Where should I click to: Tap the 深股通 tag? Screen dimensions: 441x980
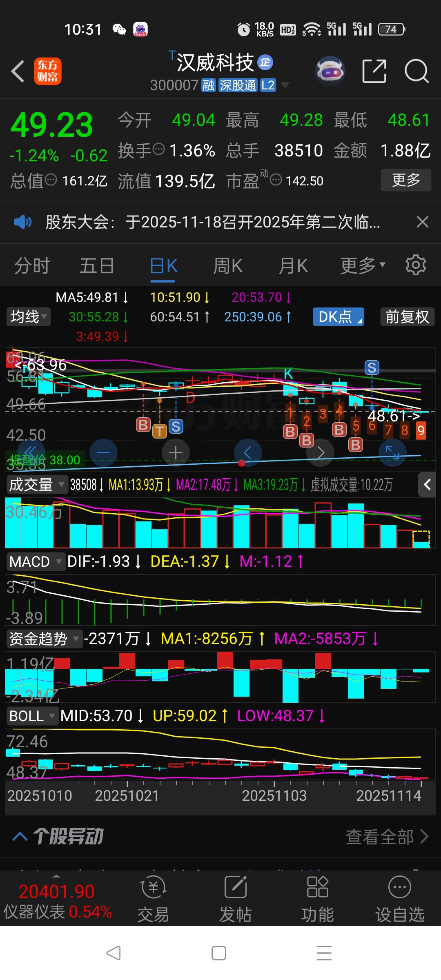238,85
